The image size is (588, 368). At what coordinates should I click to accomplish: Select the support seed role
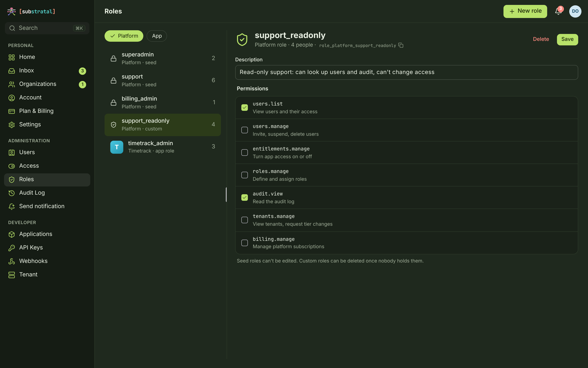click(x=163, y=81)
